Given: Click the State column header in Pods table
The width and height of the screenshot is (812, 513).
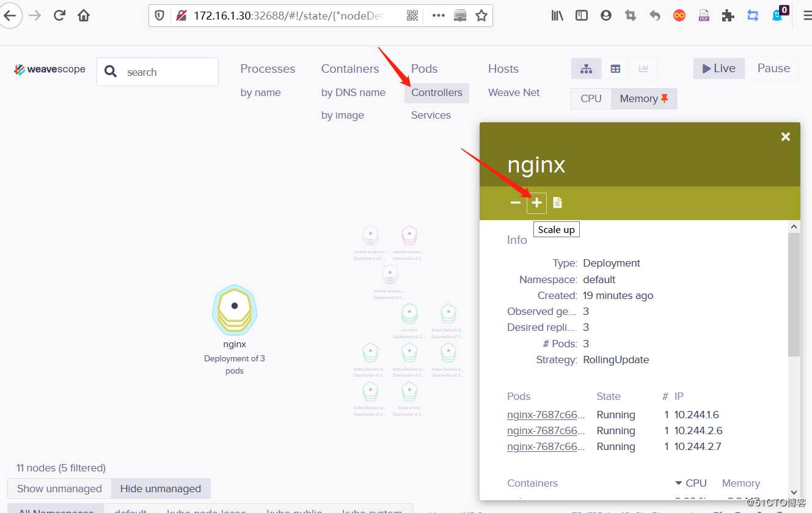Looking at the screenshot, I should point(609,396).
